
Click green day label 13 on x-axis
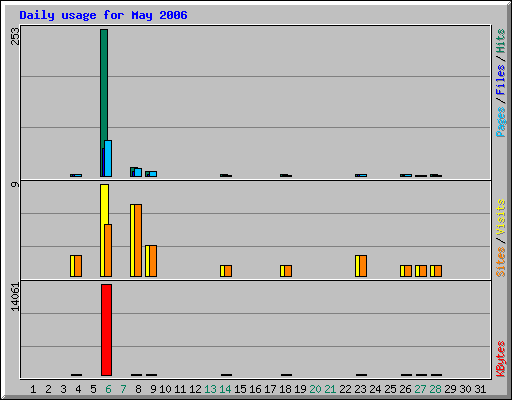click(210, 389)
